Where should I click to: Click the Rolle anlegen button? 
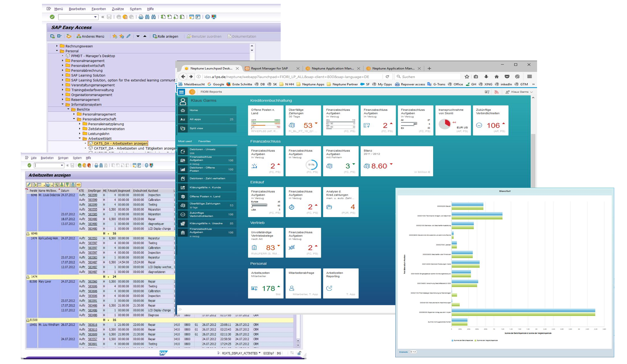(x=165, y=36)
